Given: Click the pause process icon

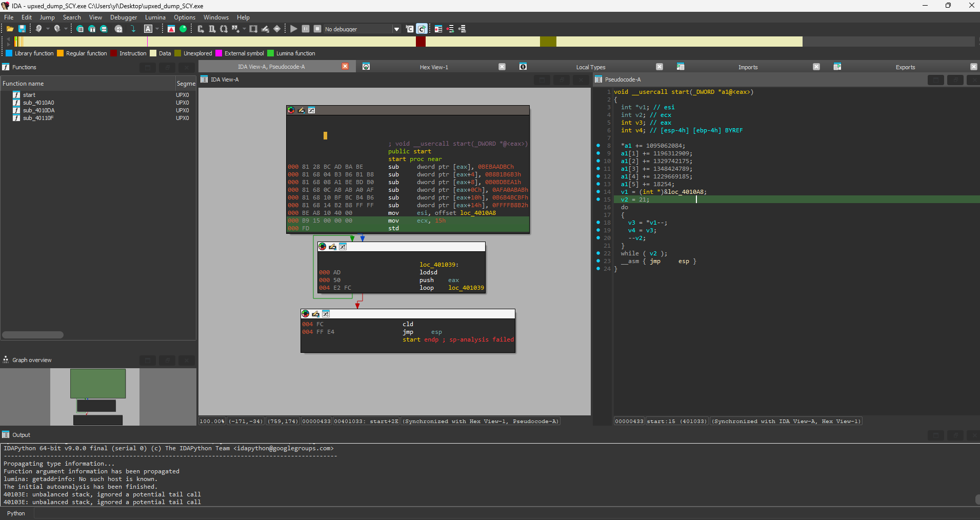Looking at the screenshot, I should [306, 29].
